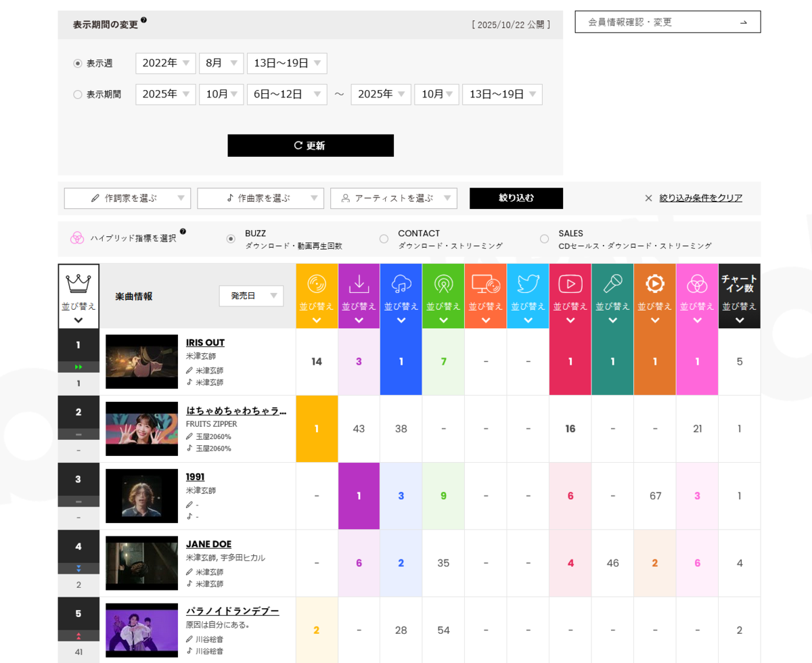This screenshot has width=812, height=663.
Task: Click the X icon to clear filters
Action: coord(648,198)
